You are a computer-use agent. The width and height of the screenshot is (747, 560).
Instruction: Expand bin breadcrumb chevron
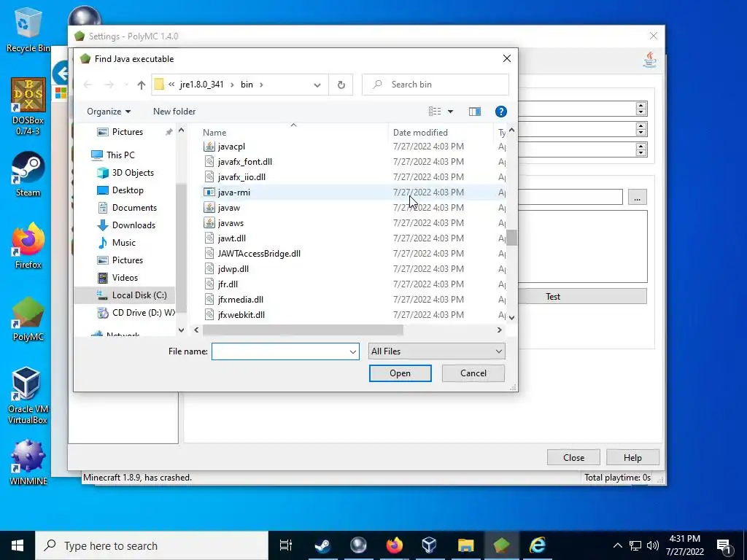[261, 85]
